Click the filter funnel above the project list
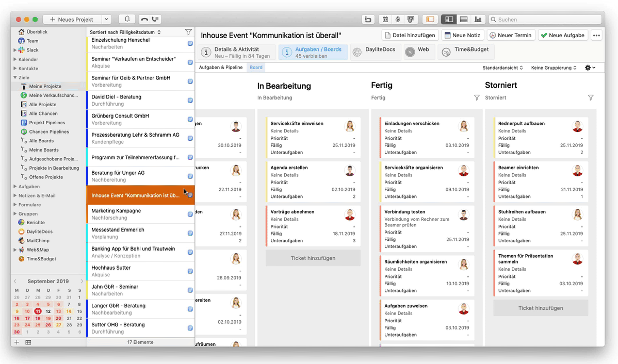618x364 pixels. pyautogui.click(x=188, y=32)
